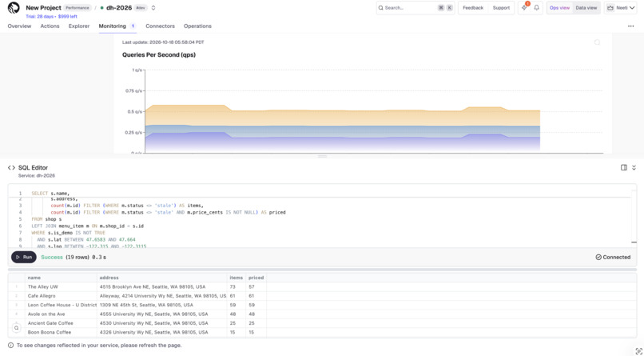Click the dh-2026 service name
This screenshot has height=356, width=644.
tap(119, 8)
